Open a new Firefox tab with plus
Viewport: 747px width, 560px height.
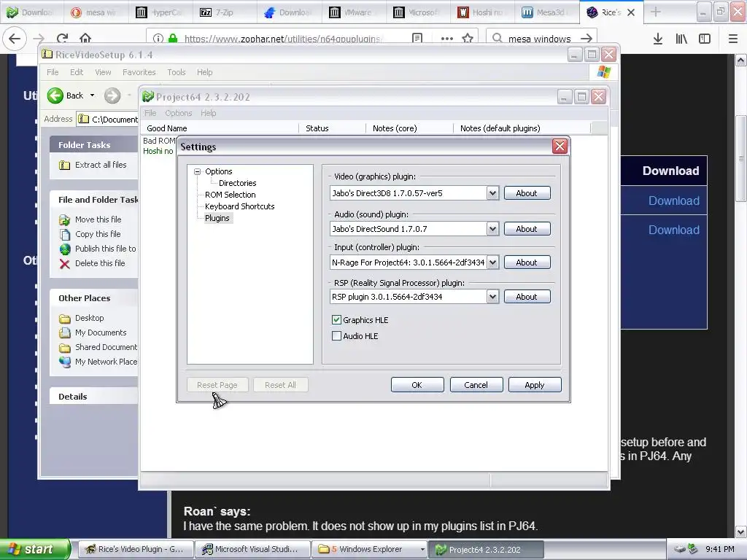pyautogui.click(x=656, y=12)
